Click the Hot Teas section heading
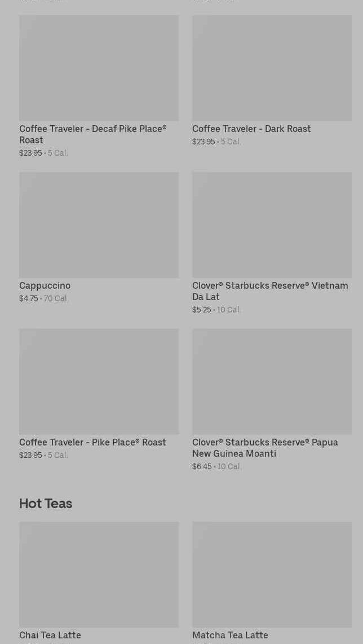The image size is (363, 644). click(x=46, y=503)
